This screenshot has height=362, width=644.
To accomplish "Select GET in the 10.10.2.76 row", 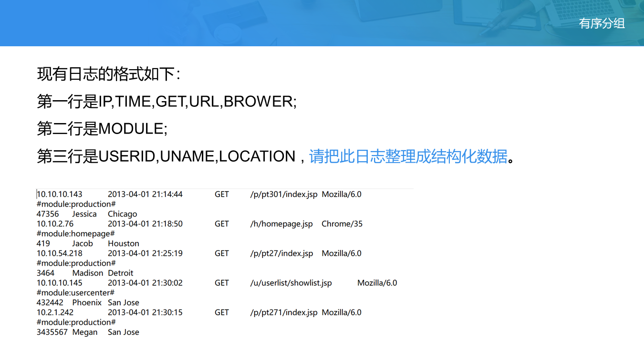I will [x=222, y=224].
